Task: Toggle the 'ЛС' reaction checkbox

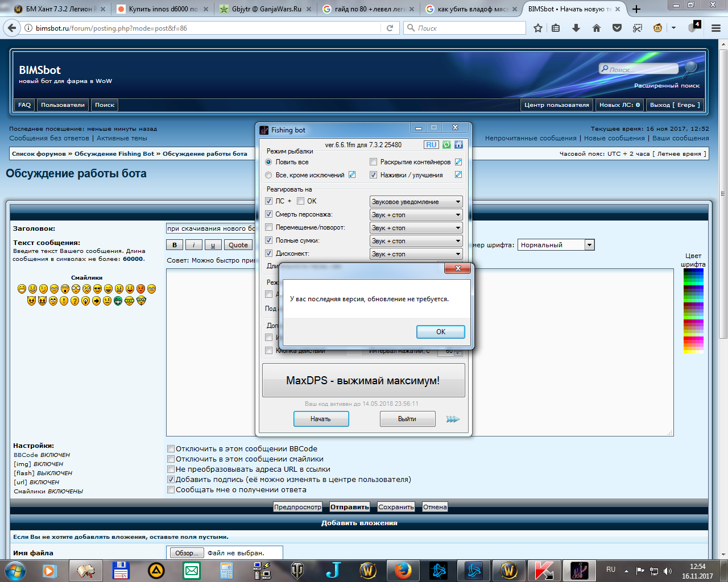Action: pyautogui.click(x=269, y=201)
